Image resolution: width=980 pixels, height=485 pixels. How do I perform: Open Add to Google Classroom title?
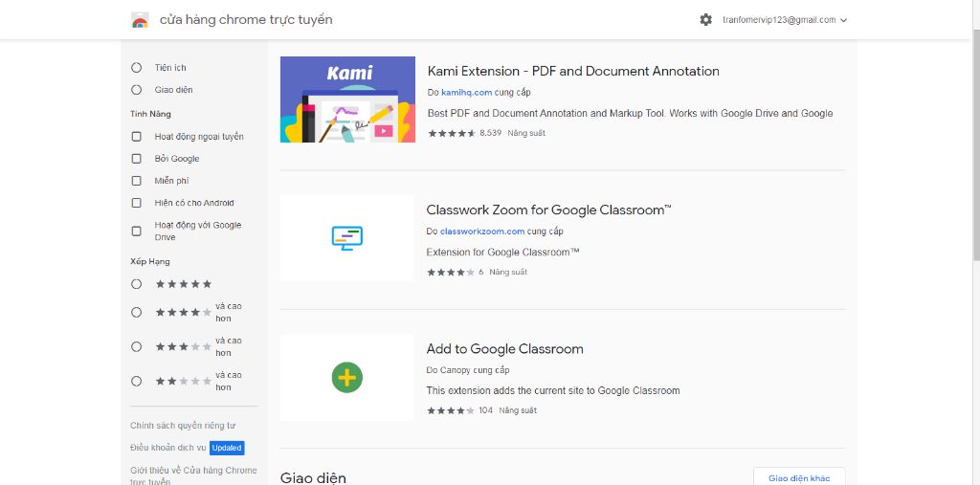click(x=505, y=349)
